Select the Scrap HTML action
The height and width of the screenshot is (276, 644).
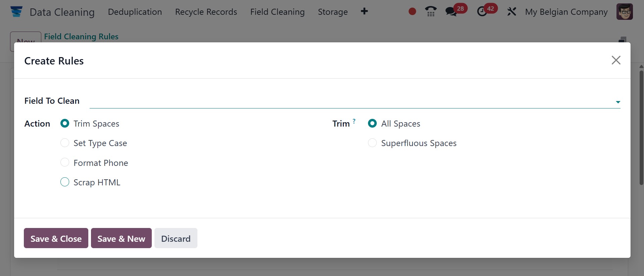65,182
